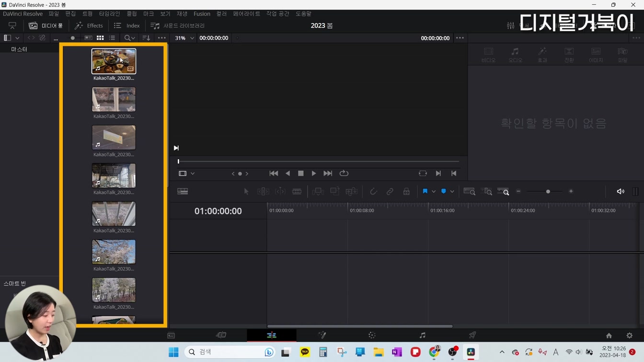644x362 pixels.
Task: Open the 편집 menu
Action: point(70,14)
